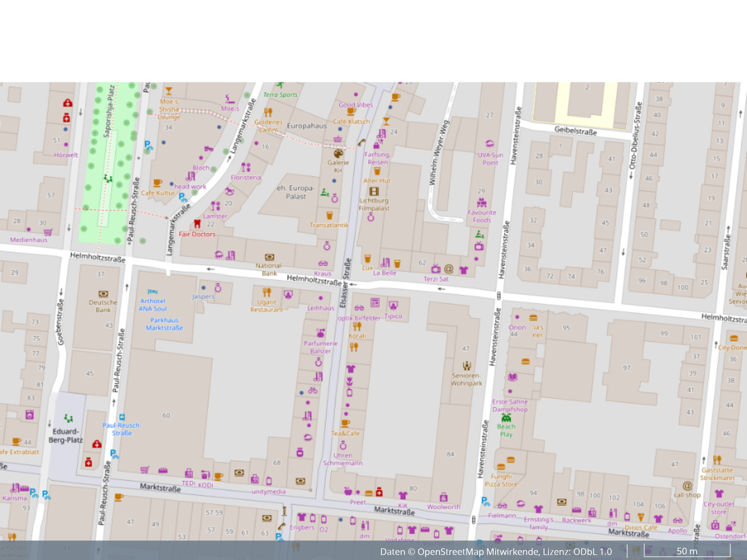Click the Karisma hairdresser icon
The height and width of the screenshot is (560, 747).
click(x=15, y=488)
